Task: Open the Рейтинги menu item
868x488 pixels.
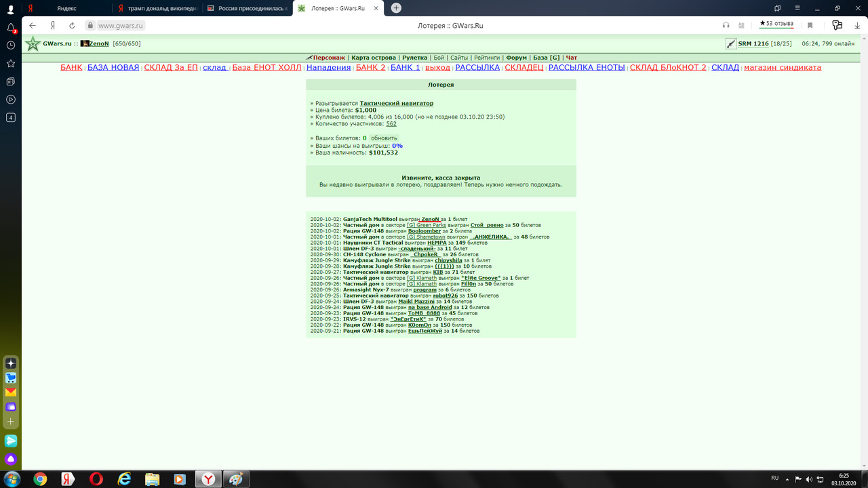Action: (487, 58)
